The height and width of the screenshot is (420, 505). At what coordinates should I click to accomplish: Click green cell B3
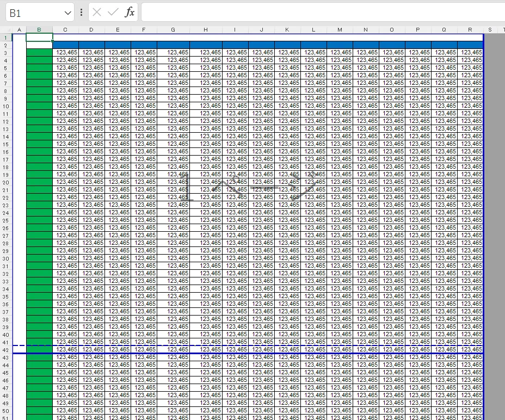click(39, 52)
